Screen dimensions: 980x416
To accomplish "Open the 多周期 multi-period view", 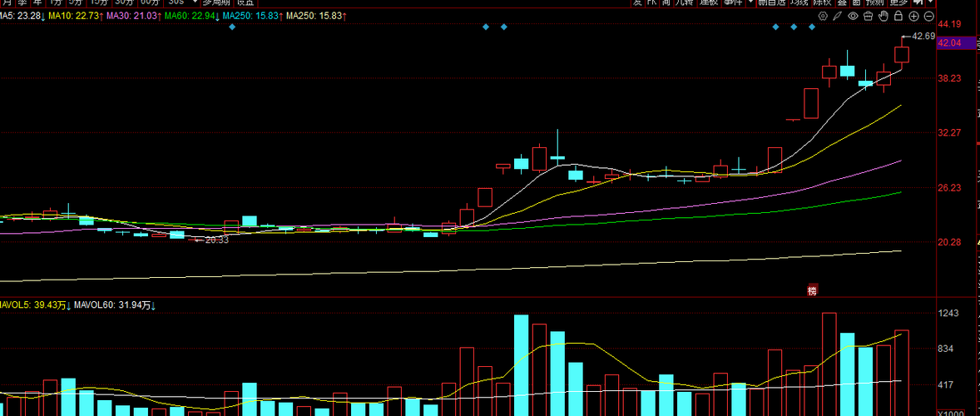I will pos(217,2).
